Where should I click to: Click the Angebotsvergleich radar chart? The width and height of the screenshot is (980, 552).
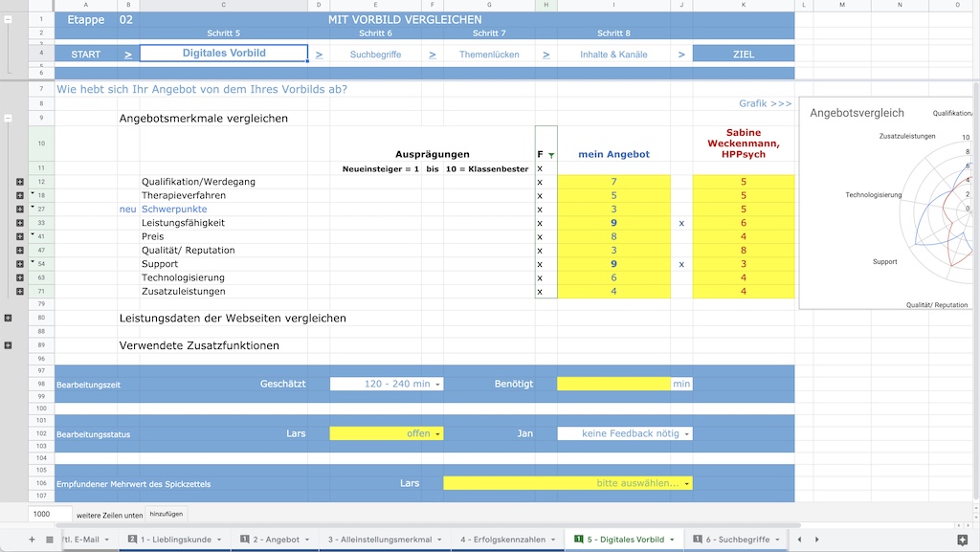pos(887,203)
